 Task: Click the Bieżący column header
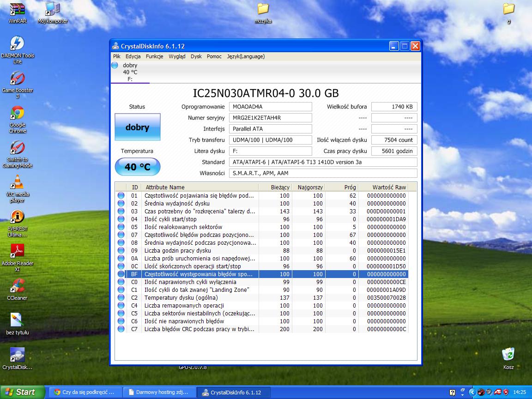[x=275, y=187]
